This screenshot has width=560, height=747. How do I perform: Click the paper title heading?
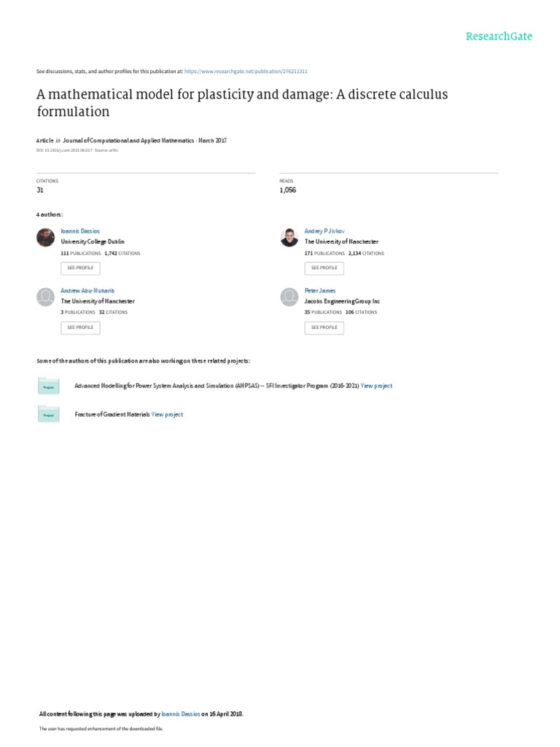(x=242, y=103)
